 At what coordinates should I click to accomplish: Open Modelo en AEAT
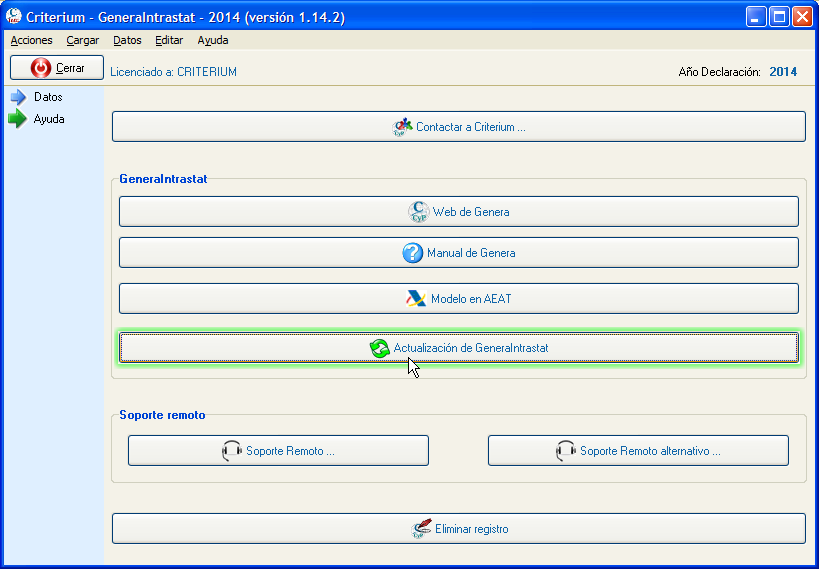[x=459, y=299]
